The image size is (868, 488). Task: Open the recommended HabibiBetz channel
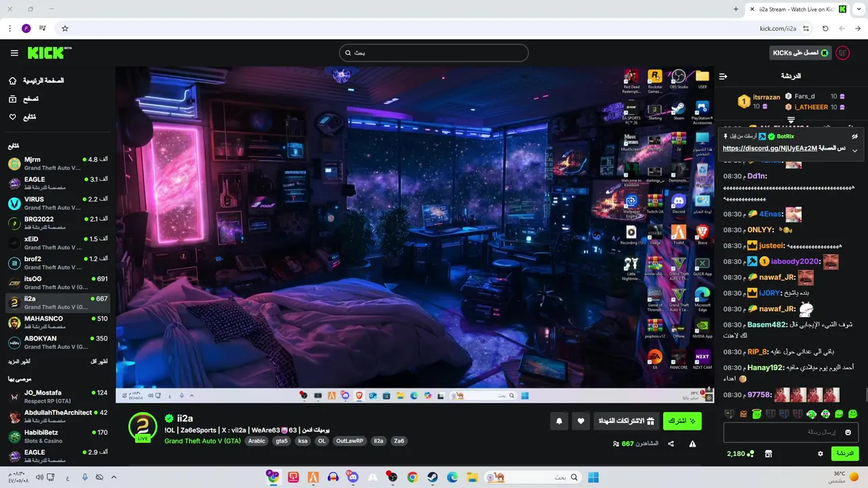coord(58,436)
